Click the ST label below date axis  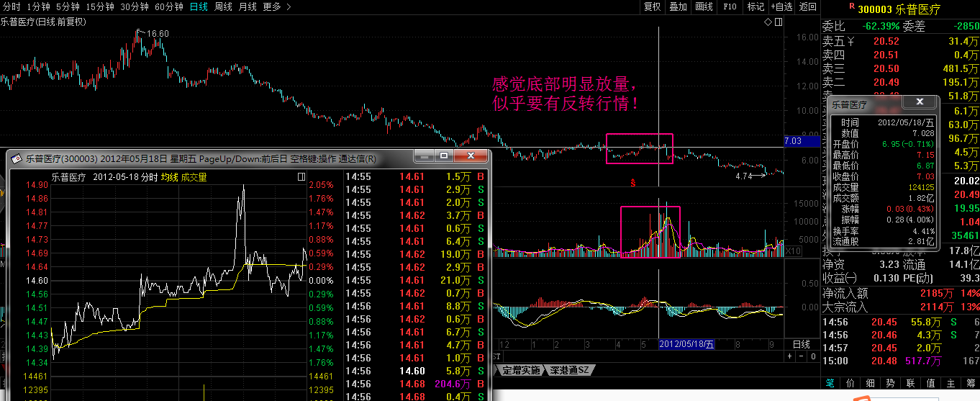click(x=496, y=356)
